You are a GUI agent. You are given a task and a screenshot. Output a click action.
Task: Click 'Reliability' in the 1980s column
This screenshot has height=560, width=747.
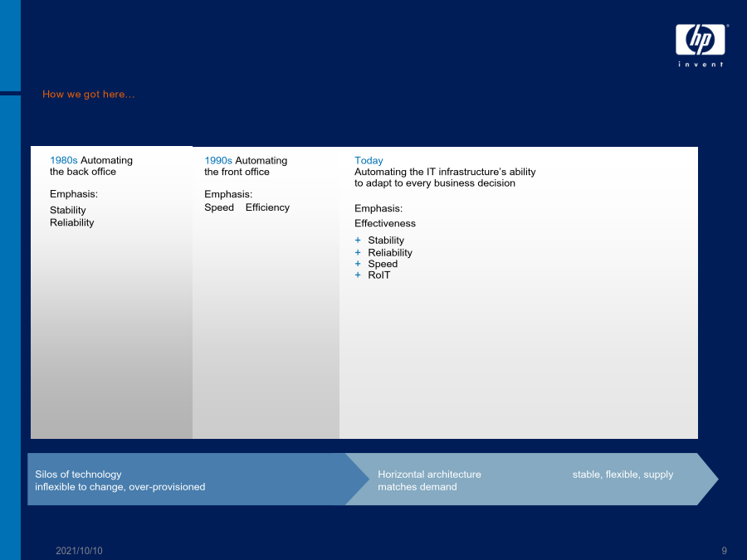72,223
